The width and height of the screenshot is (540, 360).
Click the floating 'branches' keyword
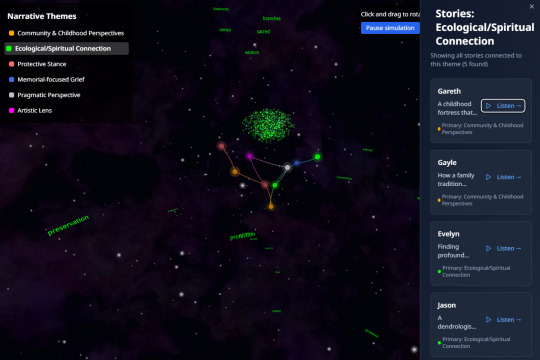point(272,18)
